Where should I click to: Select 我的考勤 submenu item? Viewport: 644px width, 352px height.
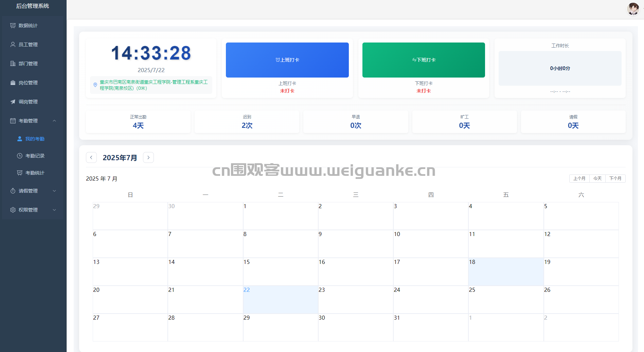point(33,139)
